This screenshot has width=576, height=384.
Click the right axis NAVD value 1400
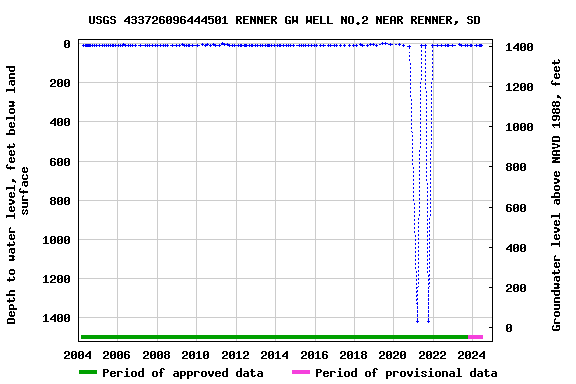[519, 47]
